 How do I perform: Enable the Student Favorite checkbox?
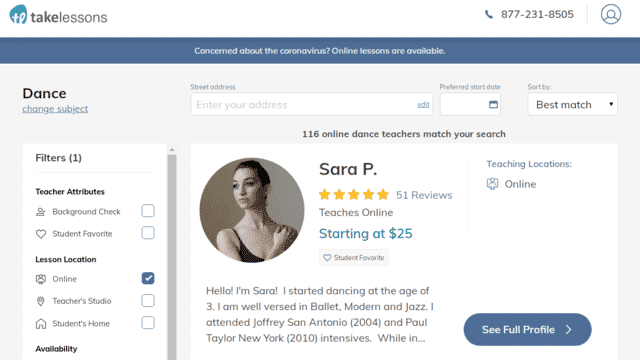pos(148,233)
